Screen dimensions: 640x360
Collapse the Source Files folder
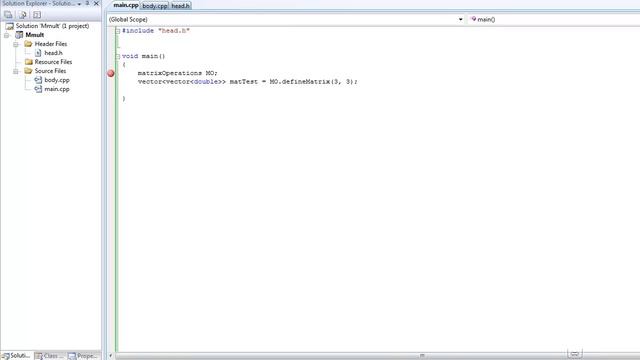[16, 71]
